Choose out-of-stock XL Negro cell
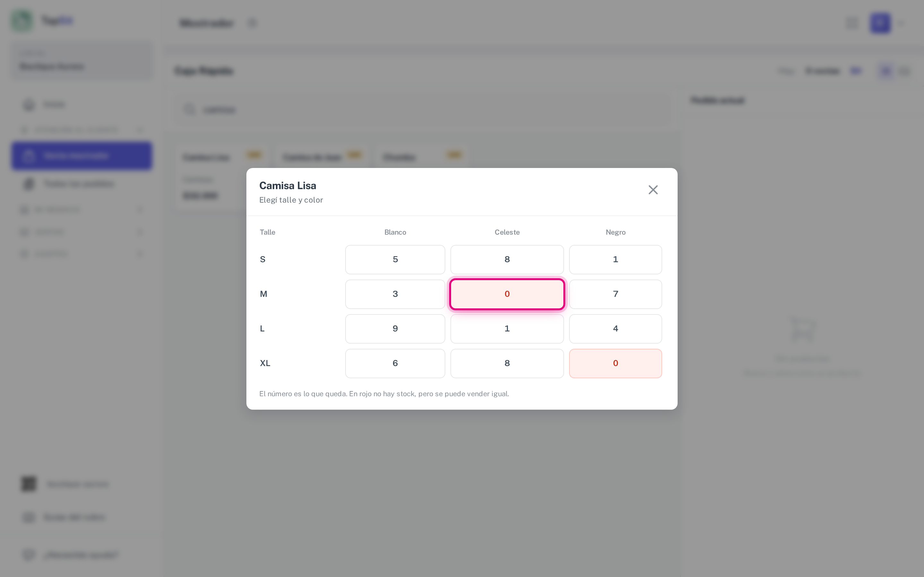This screenshot has width=924, height=577. [615, 363]
